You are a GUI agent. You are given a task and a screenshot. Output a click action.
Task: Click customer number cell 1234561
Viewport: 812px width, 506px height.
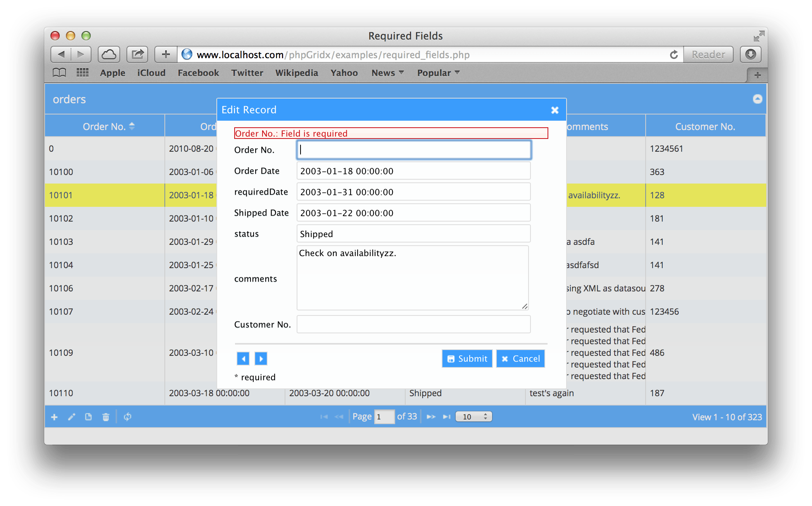pyautogui.click(x=705, y=149)
